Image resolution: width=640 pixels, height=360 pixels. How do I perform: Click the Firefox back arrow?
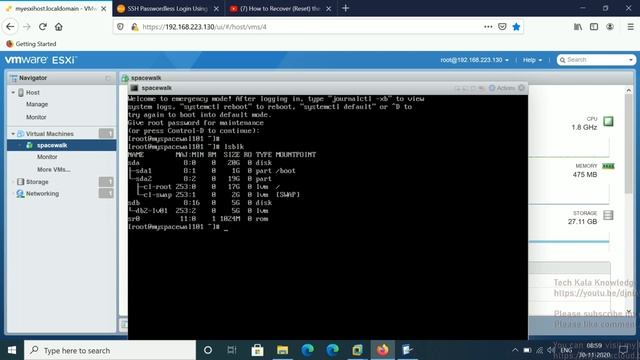pyautogui.click(x=10, y=27)
